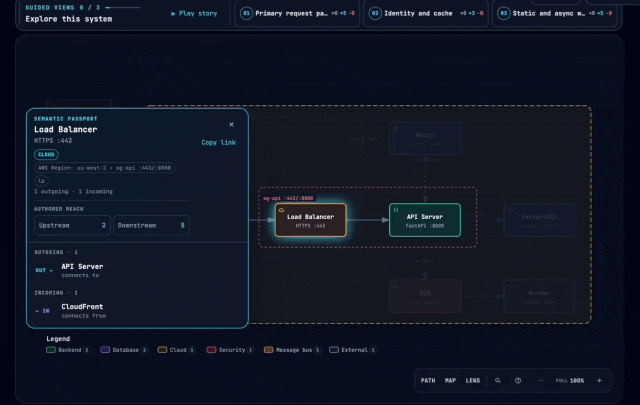Zoom in with the plus button

(x=599, y=381)
